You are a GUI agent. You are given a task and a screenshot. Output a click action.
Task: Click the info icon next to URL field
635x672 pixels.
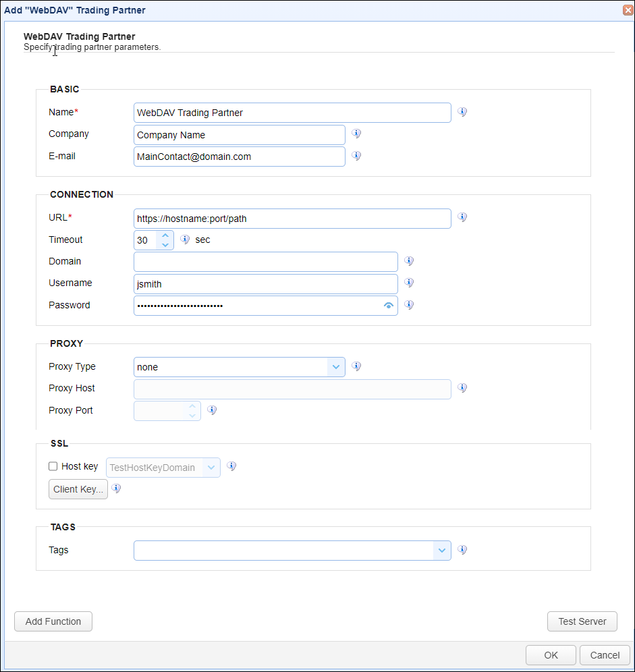[462, 217]
